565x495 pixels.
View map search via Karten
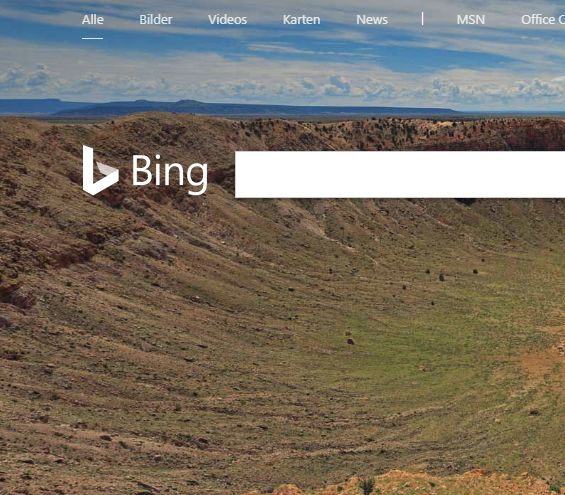click(x=301, y=19)
